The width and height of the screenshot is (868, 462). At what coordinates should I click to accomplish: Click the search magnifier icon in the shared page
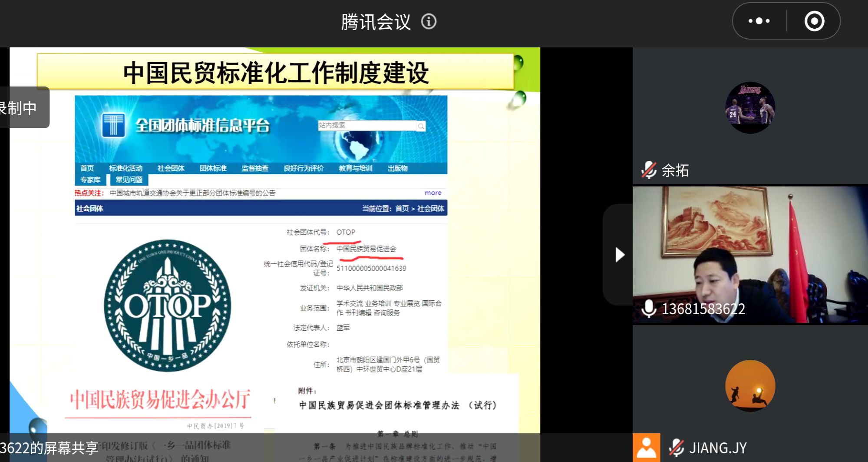coord(421,126)
